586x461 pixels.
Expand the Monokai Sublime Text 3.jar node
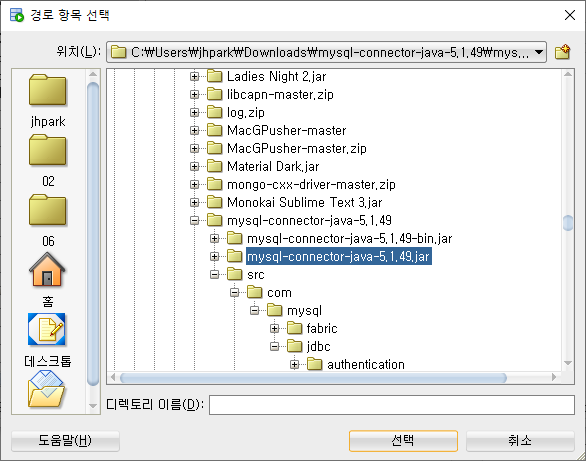coord(194,202)
